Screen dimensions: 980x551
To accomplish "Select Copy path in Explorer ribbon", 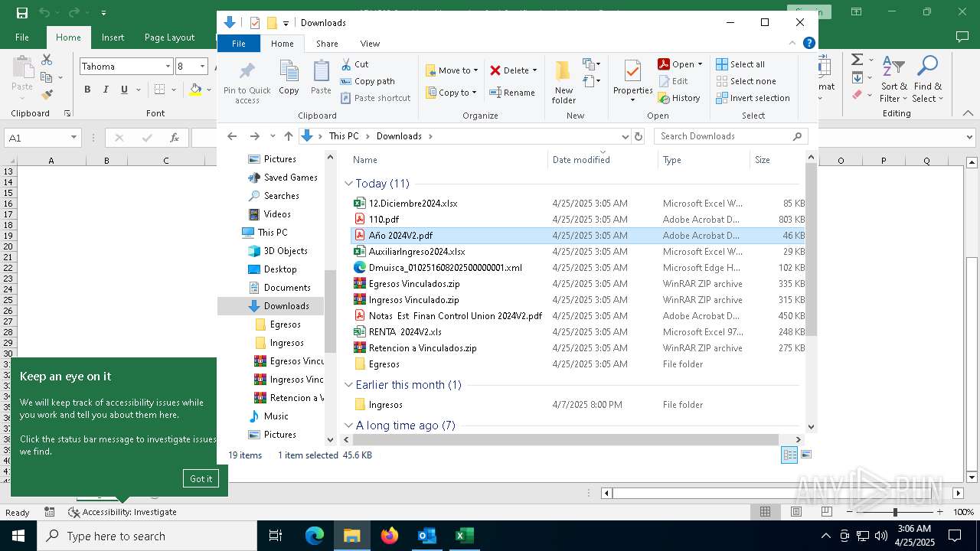I will coord(367,81).
